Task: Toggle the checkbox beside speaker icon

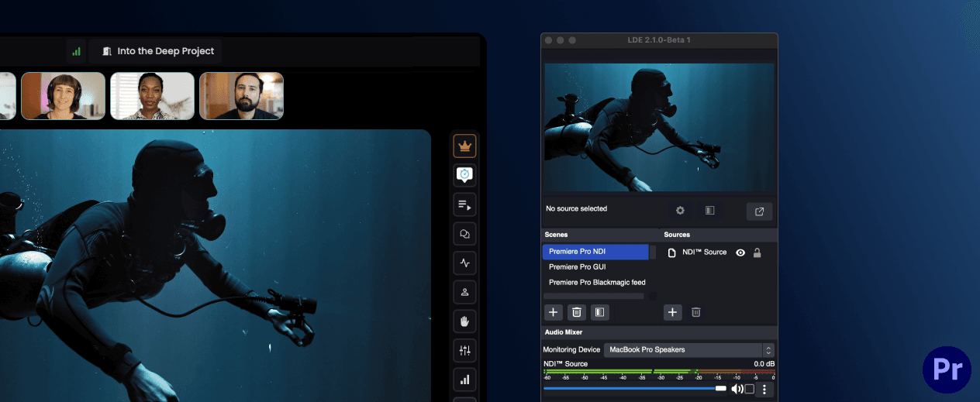Action: 749,389
